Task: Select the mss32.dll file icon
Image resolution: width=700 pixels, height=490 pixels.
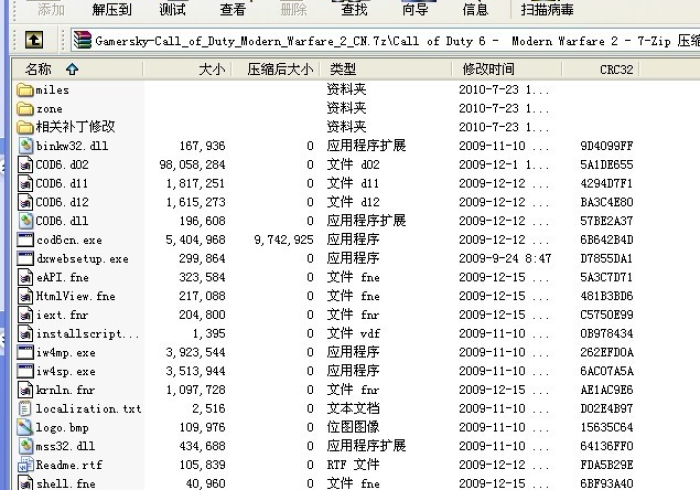Action: pyautogui.click(x=25, y=446)
